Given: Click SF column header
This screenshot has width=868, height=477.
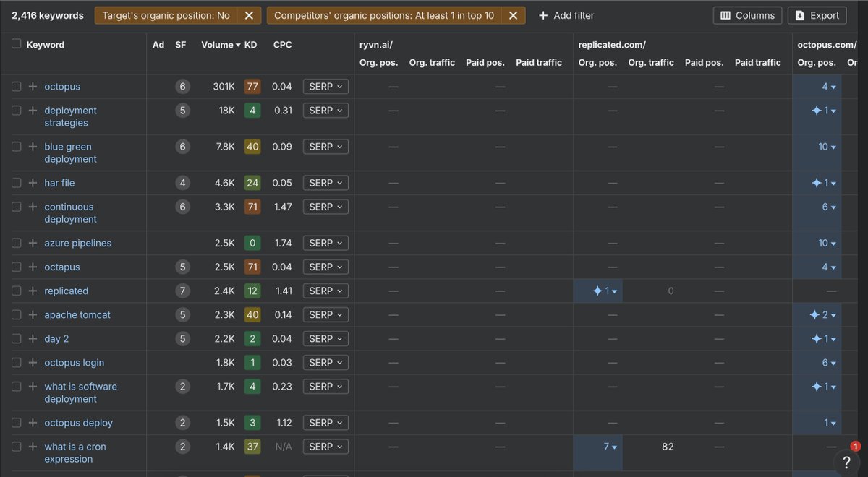Looking at the screenshot, I should 180,44.
